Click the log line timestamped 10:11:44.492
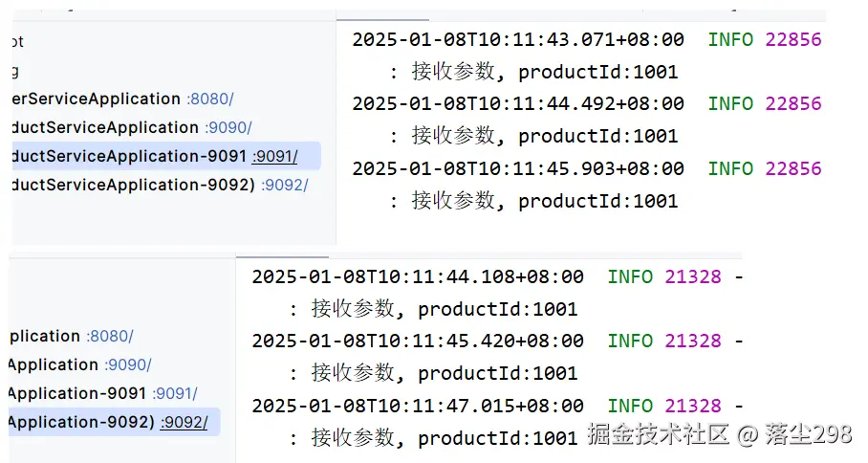Screen dimensions: 868x463 (517, 103)
